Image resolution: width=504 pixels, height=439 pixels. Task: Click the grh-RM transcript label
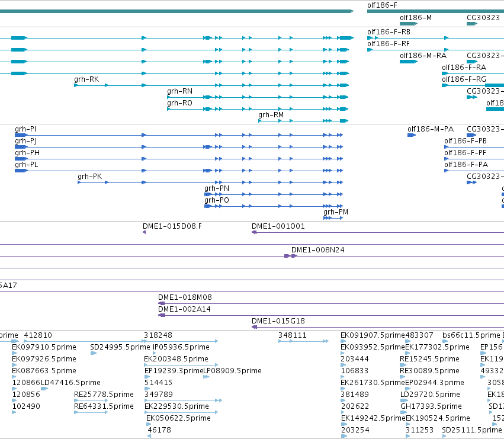(x=271, y=115)
